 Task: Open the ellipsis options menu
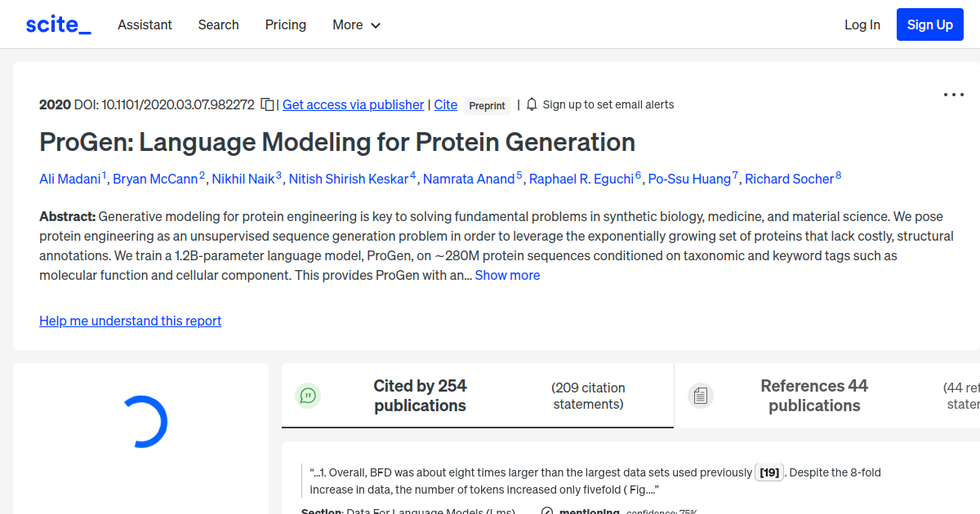pos(953,95)
